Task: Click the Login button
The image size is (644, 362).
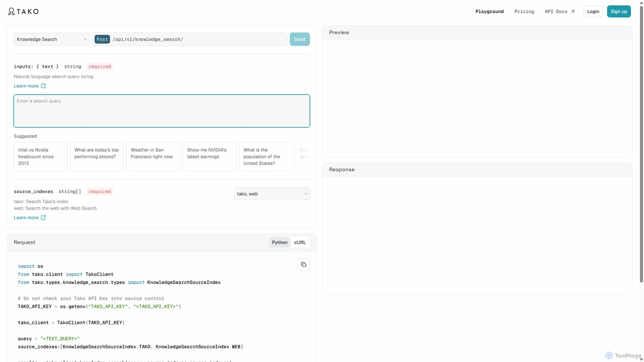Action: [593, 12]
